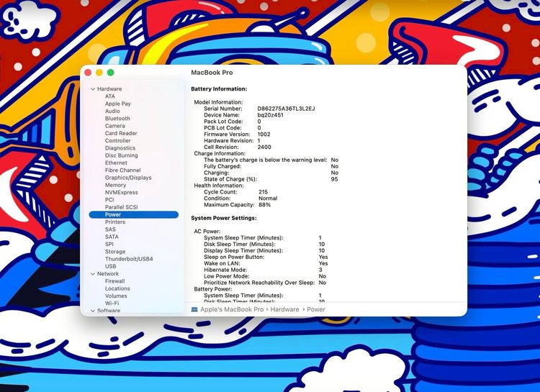Collapse the Network section chevron
Viewport: 540px width, 392px height.
point(92,274)
